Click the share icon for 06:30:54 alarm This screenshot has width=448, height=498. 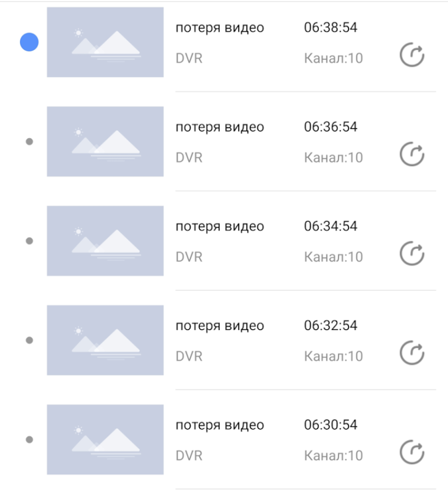pyautogui.click(x=411, y=452)
